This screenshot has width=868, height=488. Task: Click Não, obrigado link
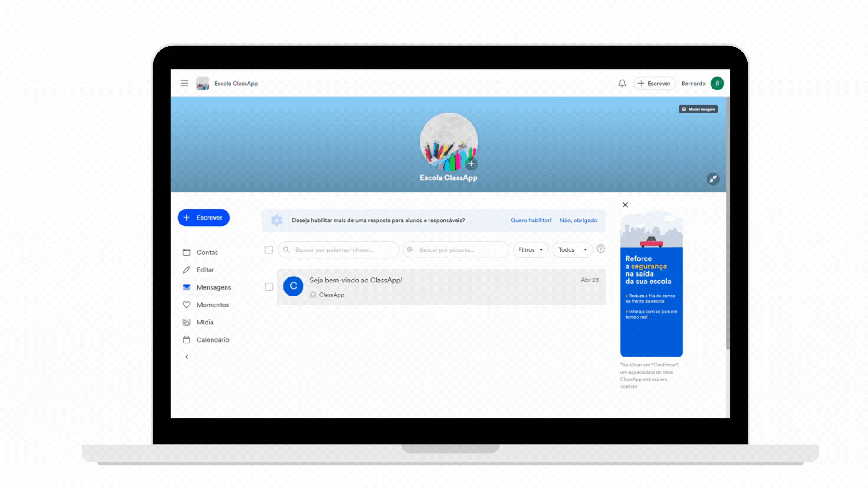click(578, 221)
